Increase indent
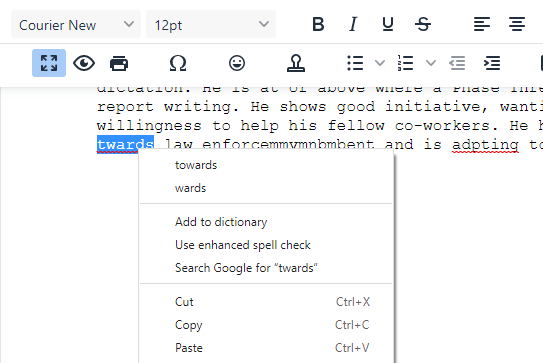The image size is (543, 363). [x=492, y=63]
